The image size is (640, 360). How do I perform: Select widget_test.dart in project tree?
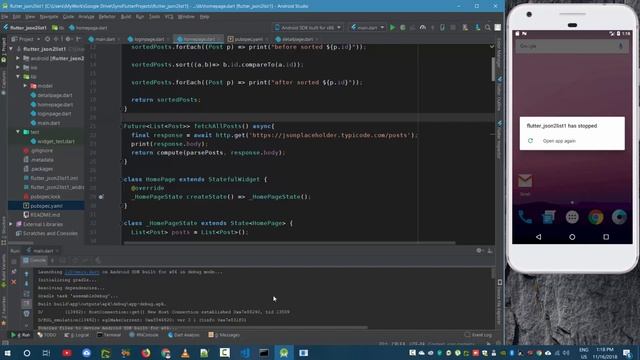(x=56, y=141)
